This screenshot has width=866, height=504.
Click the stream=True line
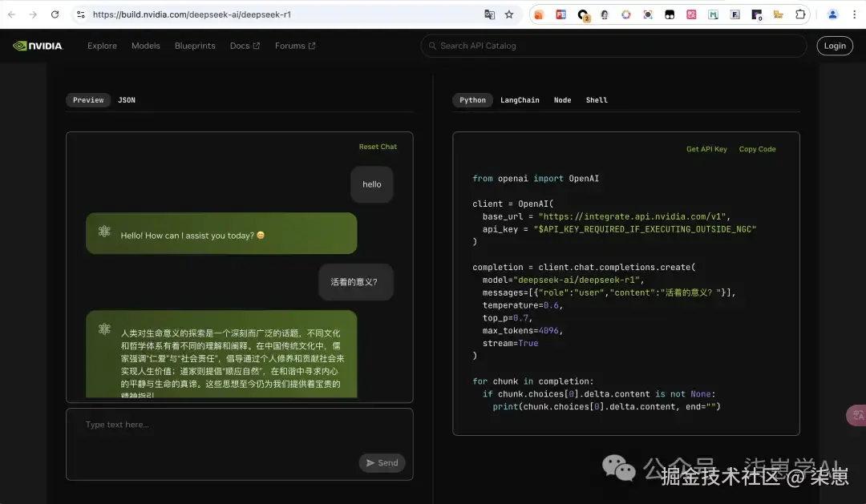pos(510,344)
